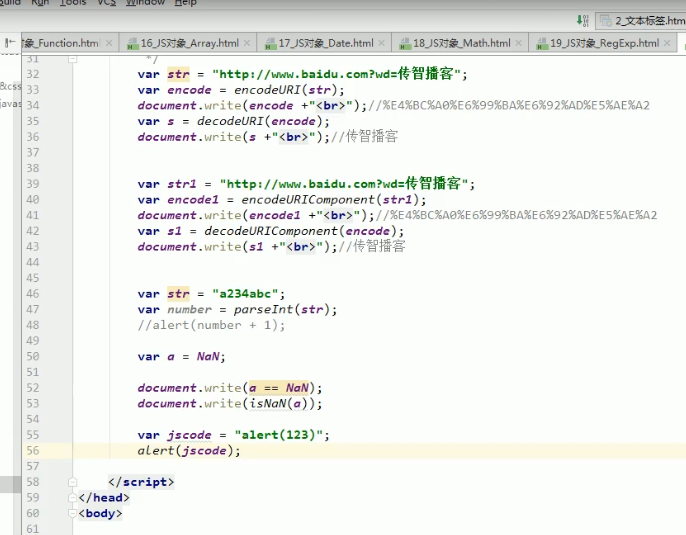This screenshot has width=686, height=535.
Task: Close the 19_JS对象_RegExp.html tab
Action: point(667,43)
